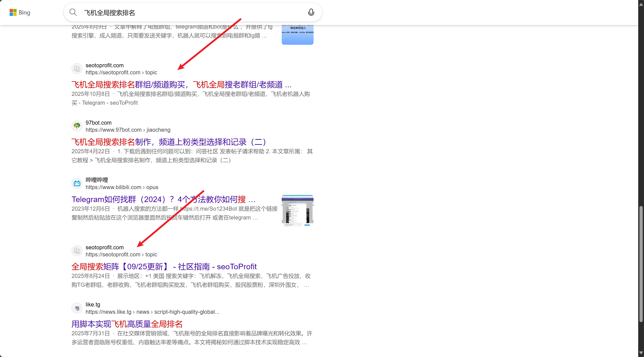Click the search input field text
Image resolution: width=644 pixels, height=357 pixels.
(110, 13)
